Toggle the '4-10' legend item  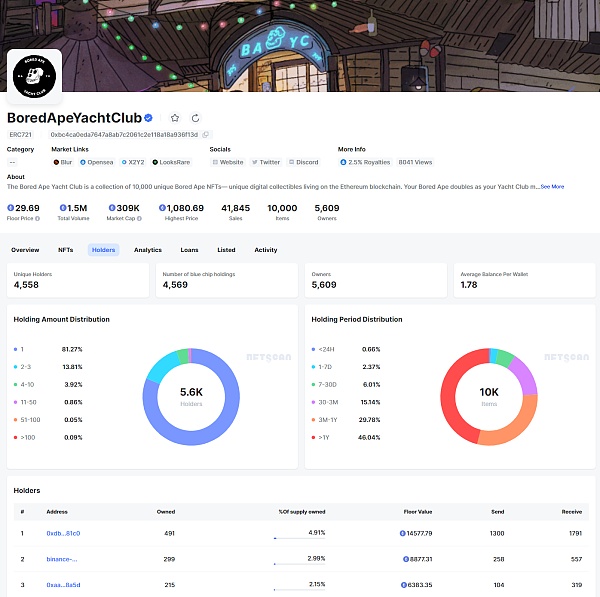click(48, 385)
